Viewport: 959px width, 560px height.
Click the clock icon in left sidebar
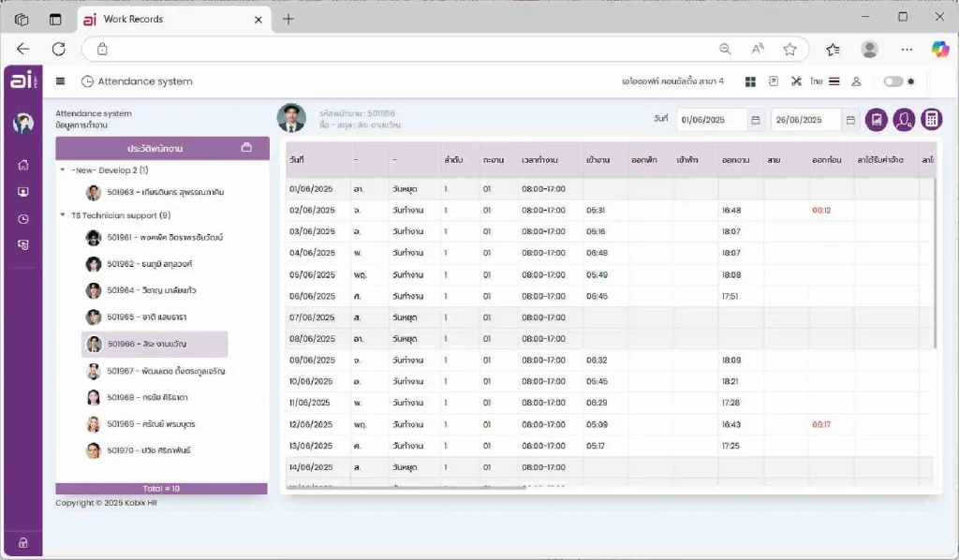point(22,219)
